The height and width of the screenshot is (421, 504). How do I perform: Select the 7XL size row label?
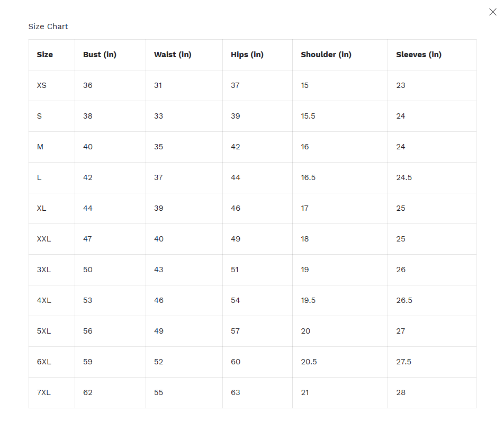pyautogui.click(x=44, y=392)
